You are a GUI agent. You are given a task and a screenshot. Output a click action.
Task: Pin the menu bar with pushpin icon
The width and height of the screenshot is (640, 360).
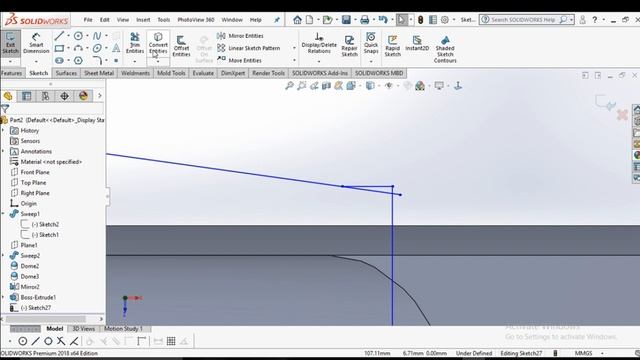pyautogui.click(x=277, y=20)
